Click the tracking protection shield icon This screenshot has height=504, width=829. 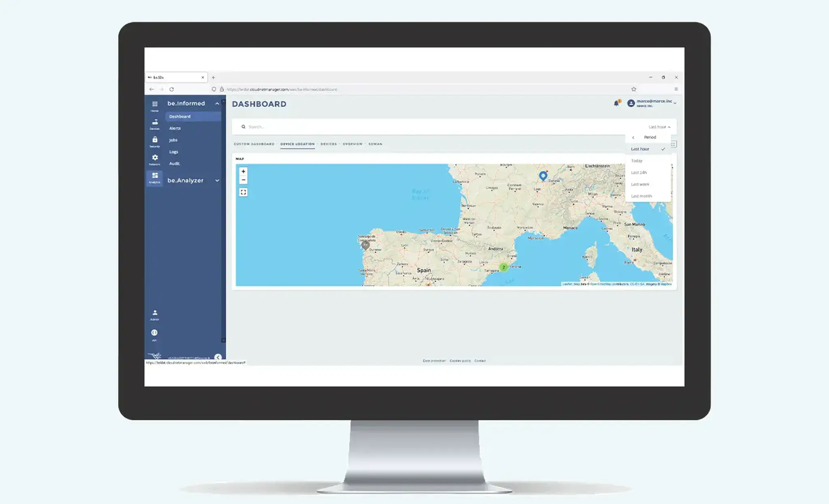[x=214, y=89]
